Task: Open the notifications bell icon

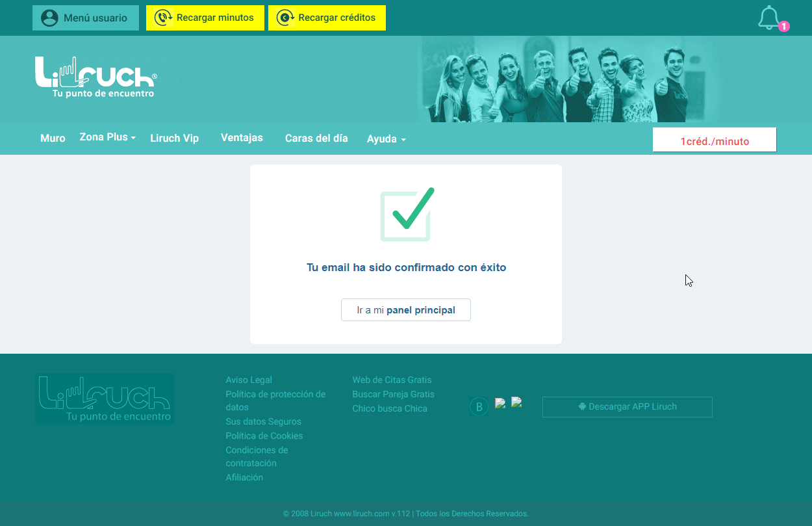Action: point(769,18)
